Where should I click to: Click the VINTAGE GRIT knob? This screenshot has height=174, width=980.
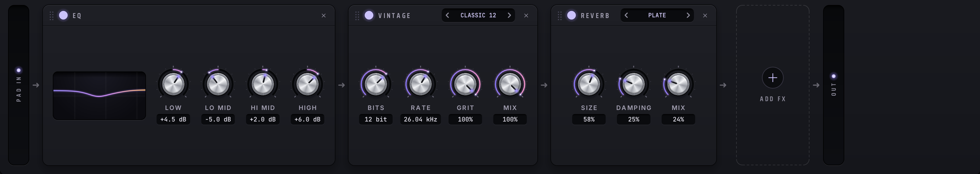465,84
